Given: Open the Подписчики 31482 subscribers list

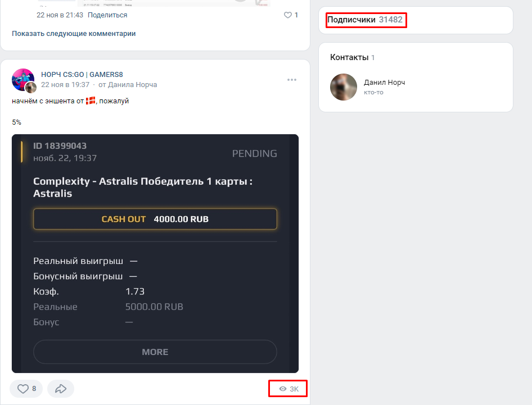Looking at the screenshot, I should [365, 20].
